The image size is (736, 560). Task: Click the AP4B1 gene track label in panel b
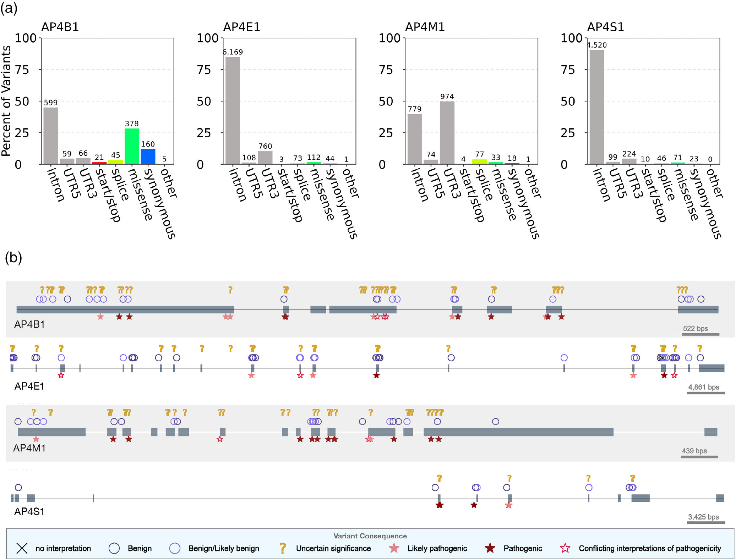[x=29, y=324]
